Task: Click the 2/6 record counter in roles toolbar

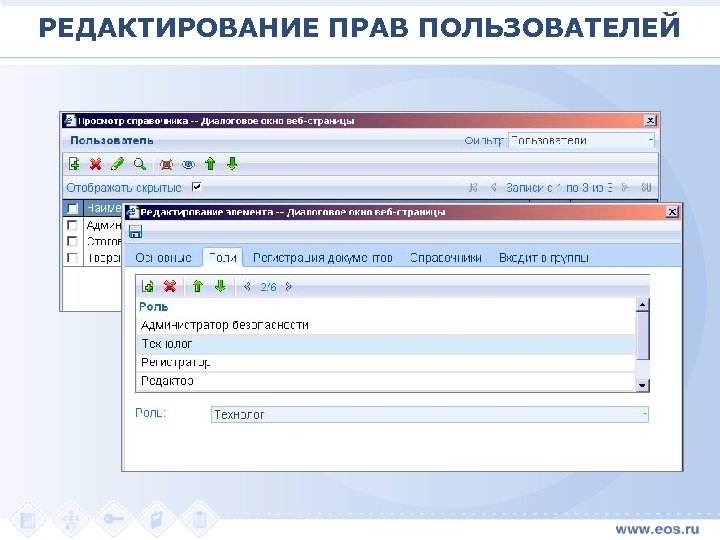Action: pos(268,287)
